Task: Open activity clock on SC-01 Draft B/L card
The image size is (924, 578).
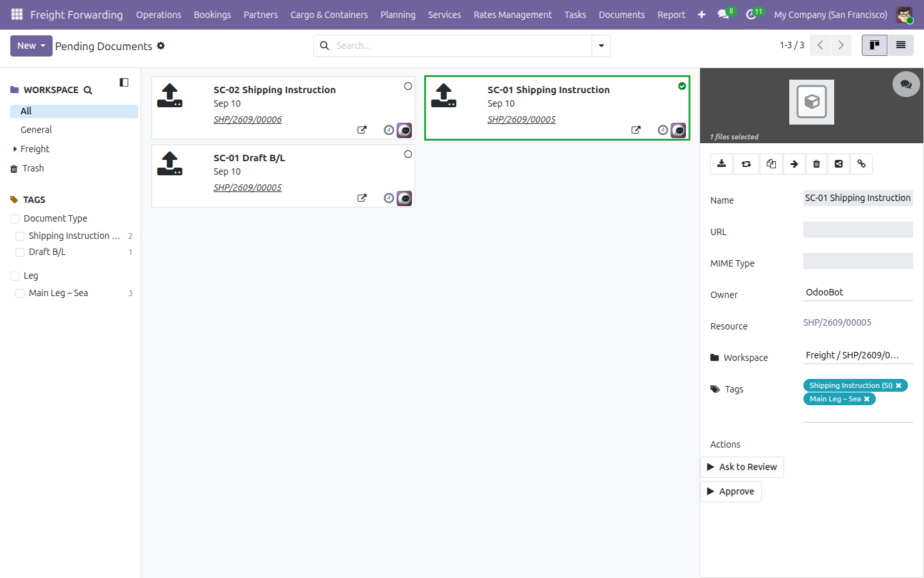Action: 389,198
